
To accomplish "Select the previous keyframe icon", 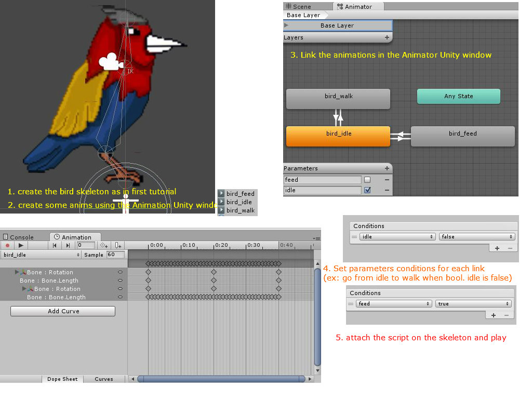I will tap(55, 245).
